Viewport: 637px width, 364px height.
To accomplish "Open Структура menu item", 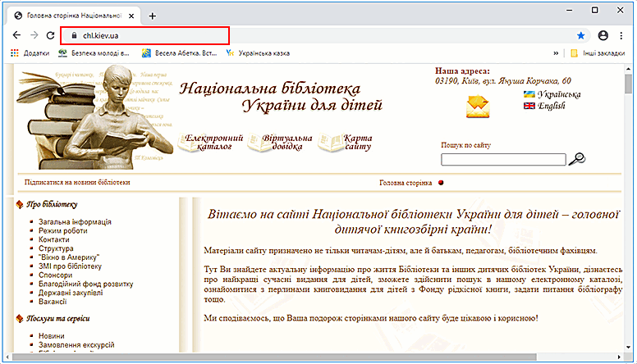I will [56, 248].
